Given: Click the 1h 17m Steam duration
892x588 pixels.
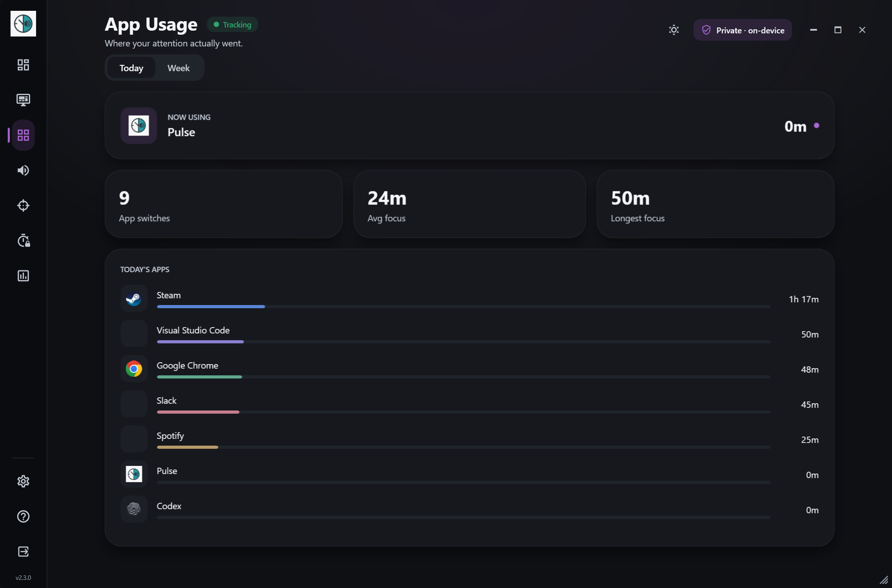Looking at the screenshot, I should tap(804, 299).
